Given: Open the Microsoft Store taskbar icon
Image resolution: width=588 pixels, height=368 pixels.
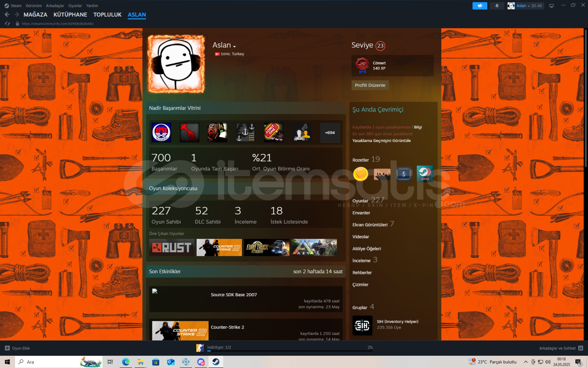Looking at the screenshot, I should point(156,362).
